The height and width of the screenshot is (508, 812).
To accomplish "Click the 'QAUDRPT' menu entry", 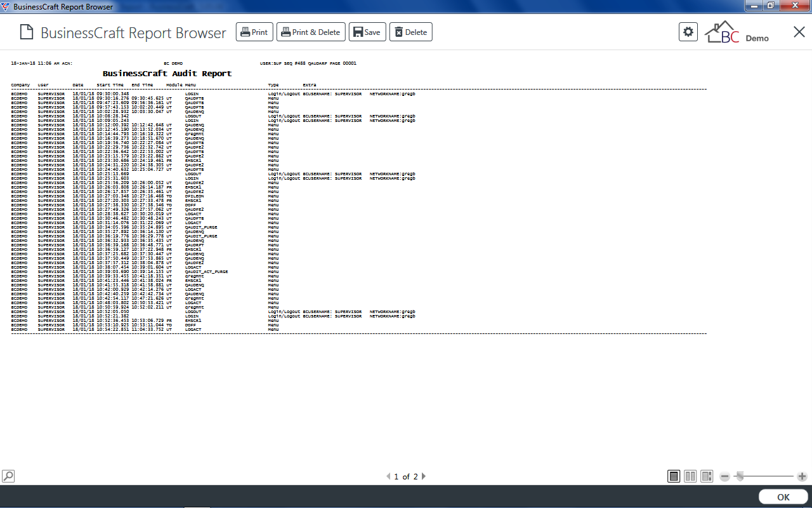I will [194, 245].
